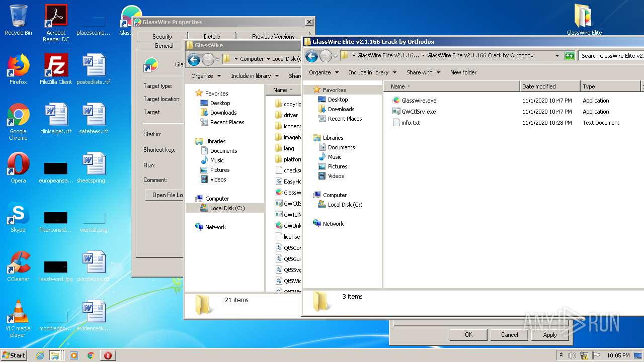Show hidden tray icons arrow
Viewport: 644px width, 362px height.
coord(561,355)
